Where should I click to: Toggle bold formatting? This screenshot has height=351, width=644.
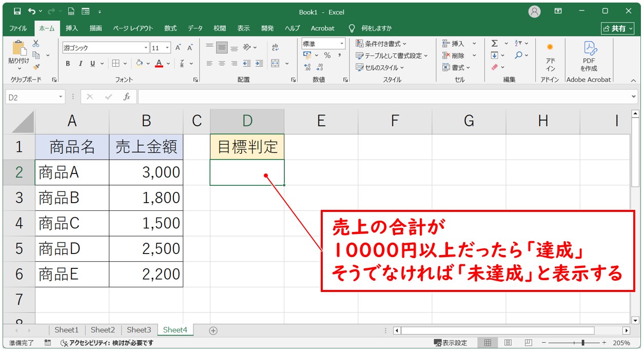pos(68,64)
